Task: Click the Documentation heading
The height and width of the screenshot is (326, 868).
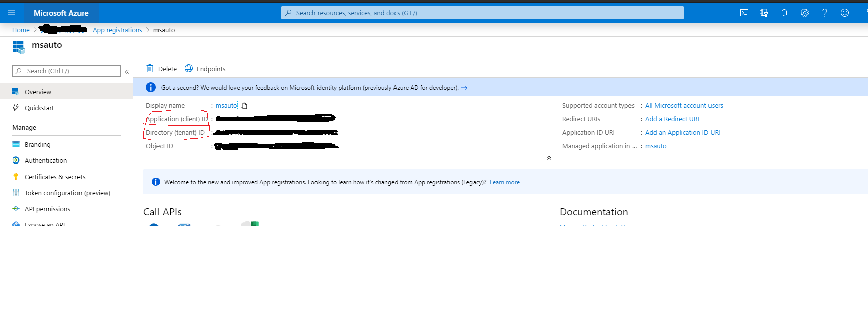Action: click(594, 212)
